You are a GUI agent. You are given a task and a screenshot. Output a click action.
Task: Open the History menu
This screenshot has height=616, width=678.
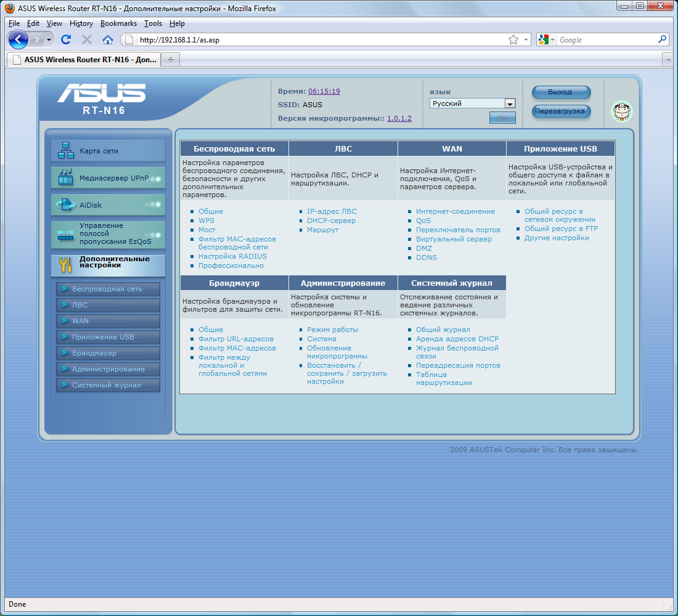tap(81, 23)
